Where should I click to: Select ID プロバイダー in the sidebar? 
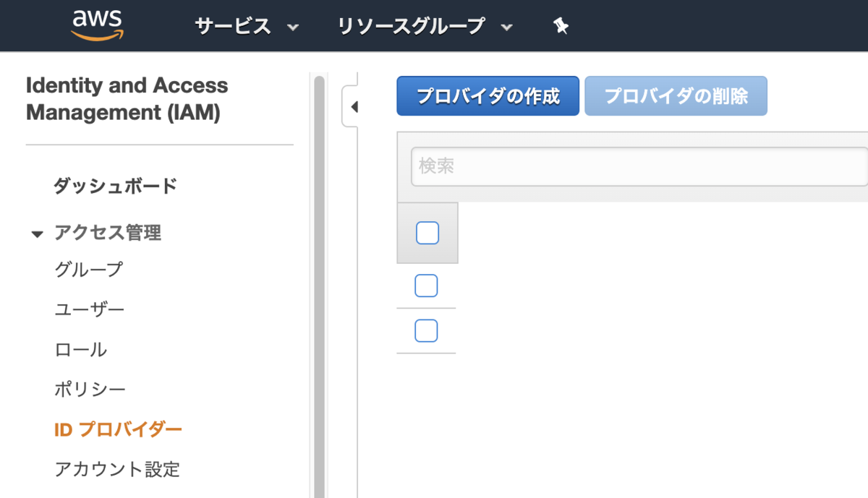coord(119,430)
